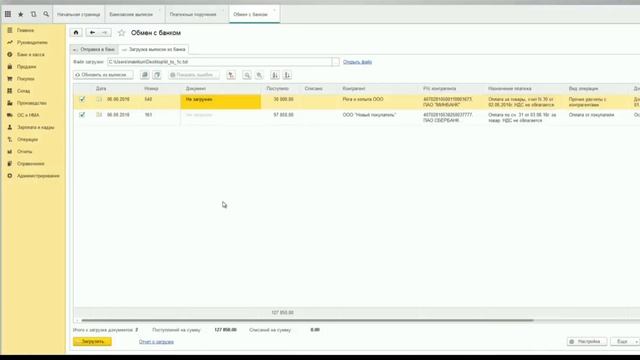Switch to the Начальная страница tab
This screenshot has height=360, width=640.
pyautogui.click(x=78, y=14)
